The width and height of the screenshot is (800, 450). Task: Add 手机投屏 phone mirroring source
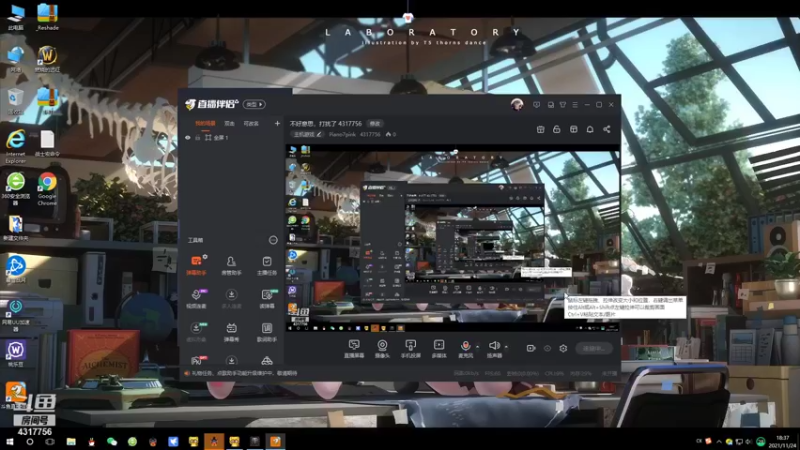pyautogui.click(x=410, y=349)
